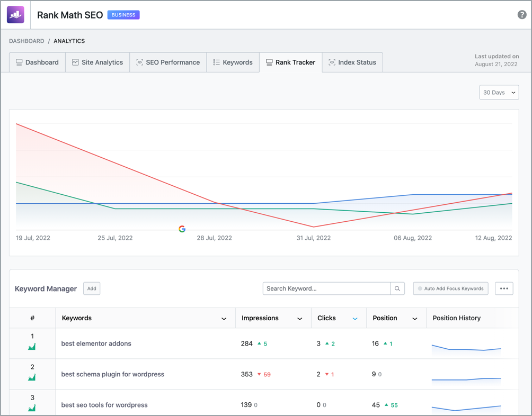Image resolution: width=532 pixels, height=416 pixels.
Task: Click chart icon for best elementor addons row
Action: (x=32, y=347)
